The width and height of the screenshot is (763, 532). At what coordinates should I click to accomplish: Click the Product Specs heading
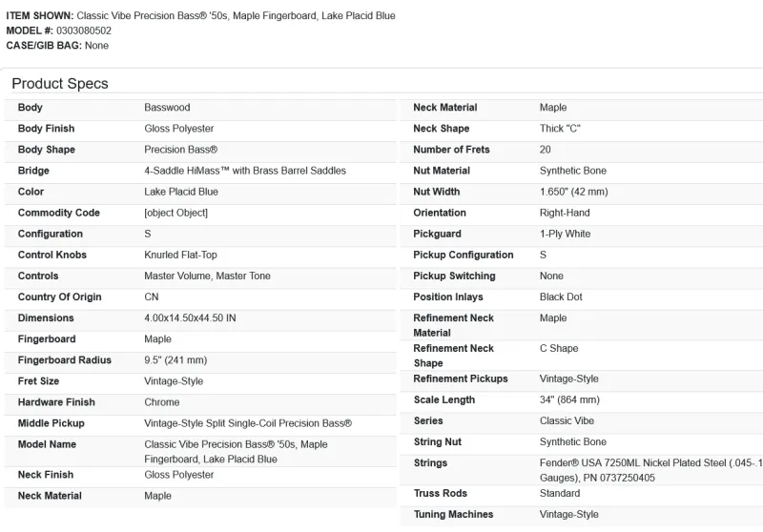click(x=60, y=84)
